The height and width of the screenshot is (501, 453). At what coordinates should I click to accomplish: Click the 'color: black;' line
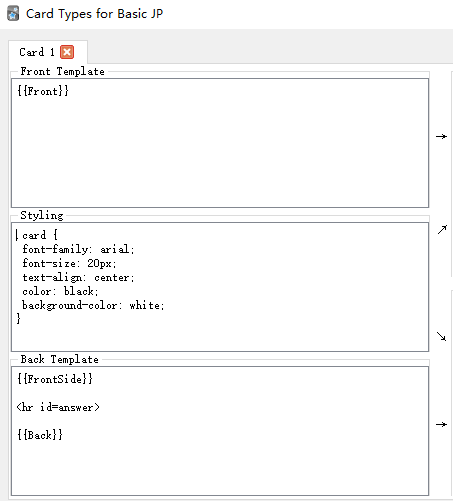tap(60, 291)
